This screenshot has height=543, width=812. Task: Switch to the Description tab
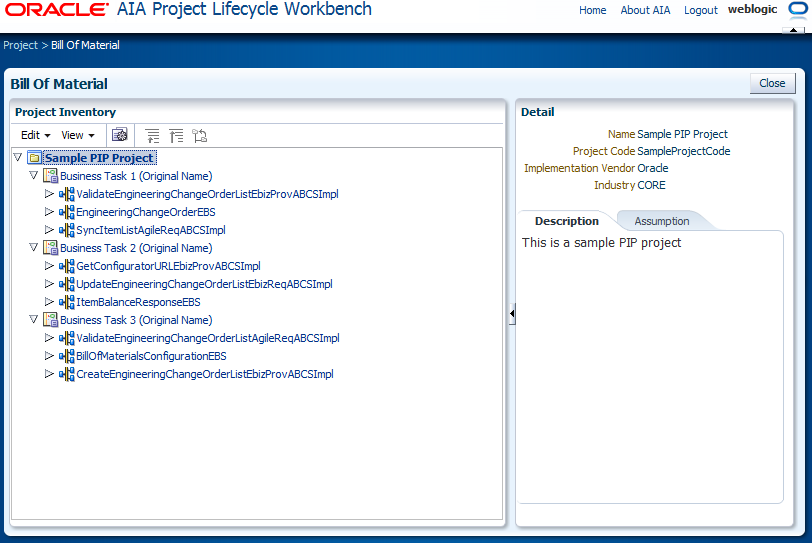click(x=567, y=221)
